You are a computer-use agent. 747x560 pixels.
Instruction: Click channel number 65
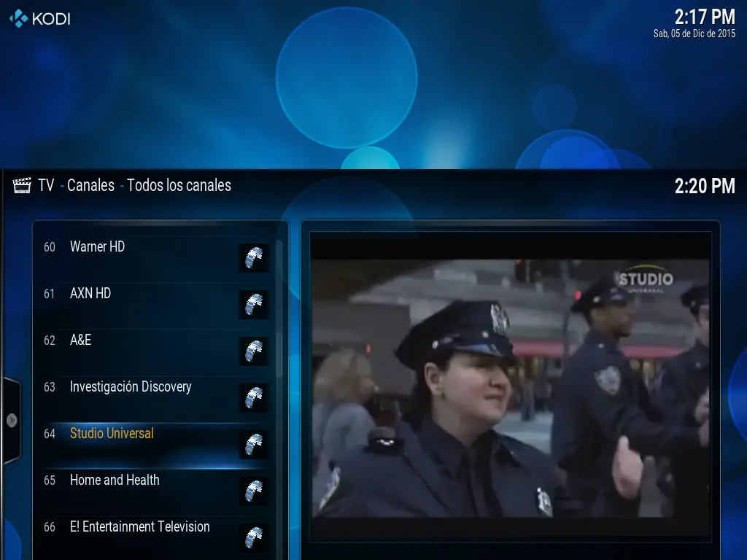[x=50, y=481]
